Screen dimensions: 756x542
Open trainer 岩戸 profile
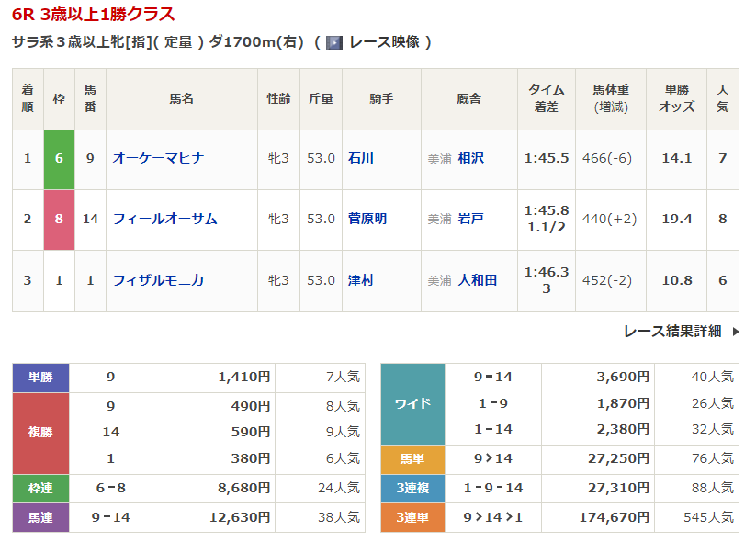click(470, 219)
